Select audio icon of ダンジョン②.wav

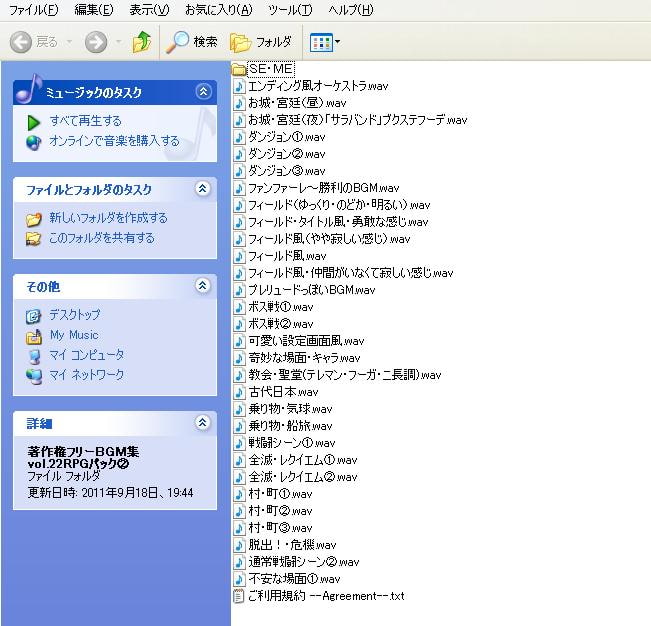click(239, 154)
